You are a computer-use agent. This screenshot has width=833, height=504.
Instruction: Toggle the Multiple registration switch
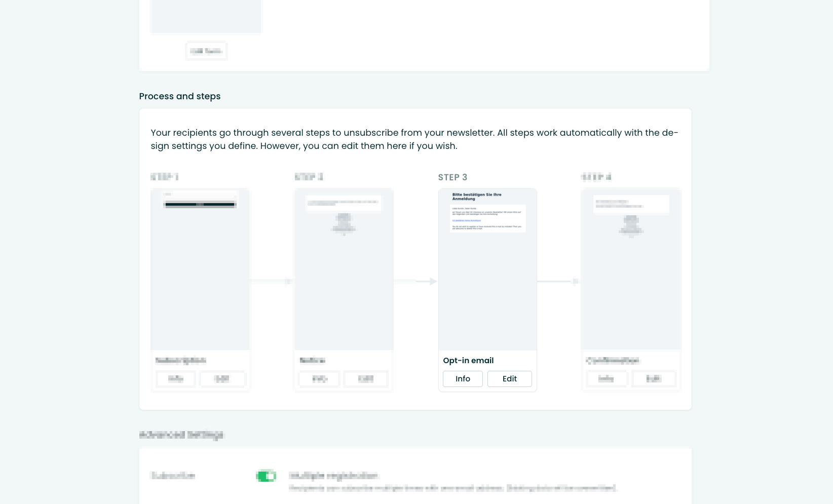coord(266,476)
